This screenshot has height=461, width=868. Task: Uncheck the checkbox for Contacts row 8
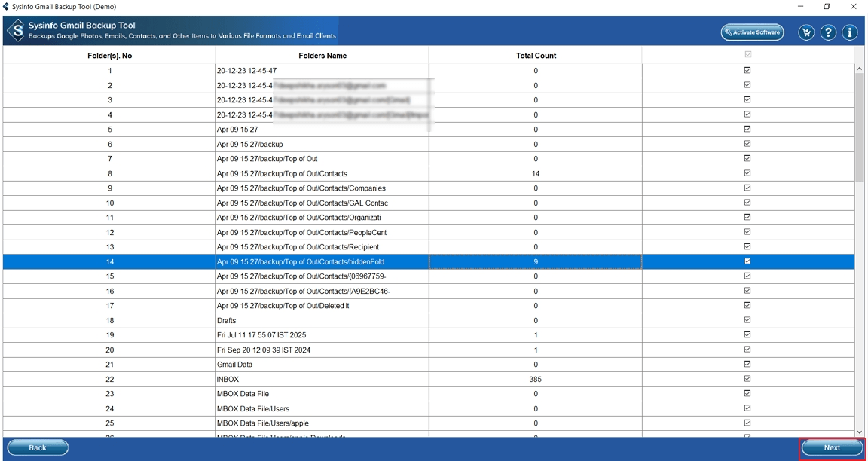coord(747,173)
